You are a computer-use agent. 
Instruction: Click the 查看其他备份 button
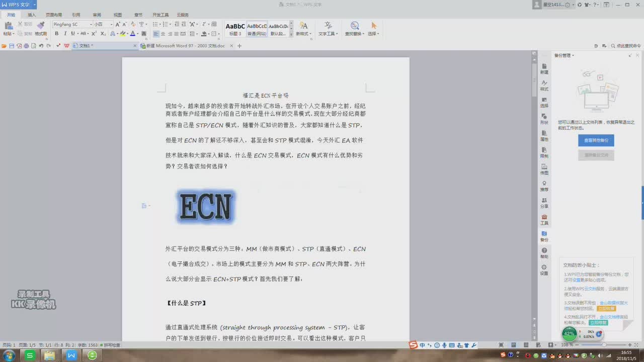tap(596, 140)
